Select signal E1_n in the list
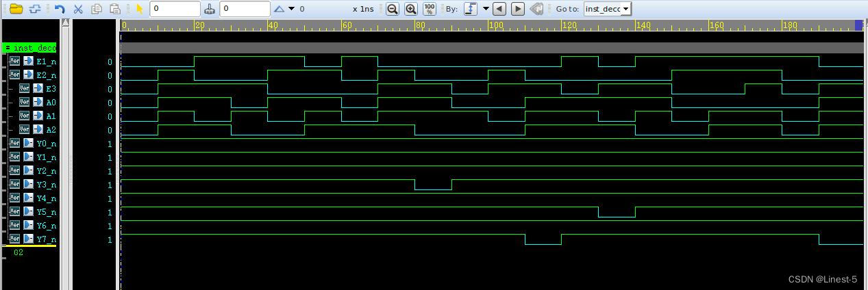The image size is (868, 290). pyautogui.click(x=46, y=62)
